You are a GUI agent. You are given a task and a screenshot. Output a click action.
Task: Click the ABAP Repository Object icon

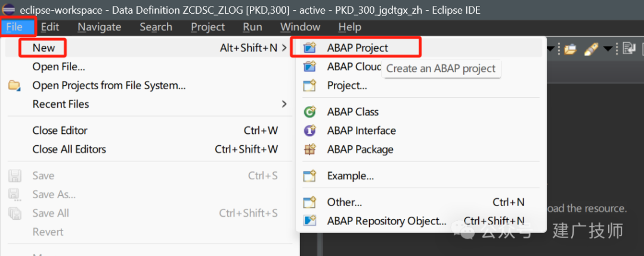click(x=309, y=221)
